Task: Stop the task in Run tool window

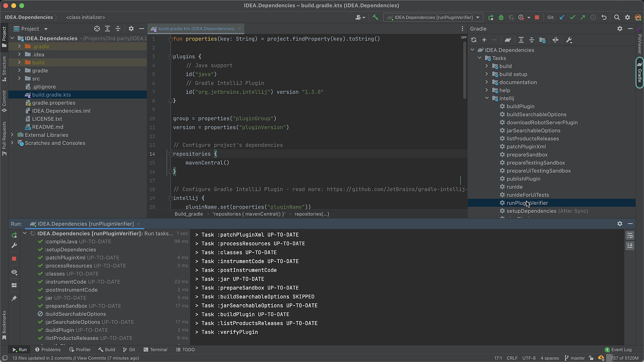Action: click(x=14, y=259)
